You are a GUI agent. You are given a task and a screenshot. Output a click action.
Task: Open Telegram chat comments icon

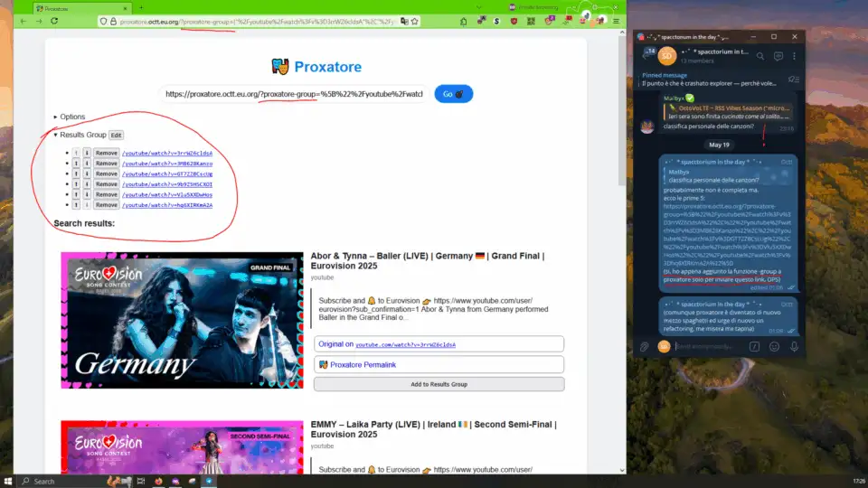point(778,56)
